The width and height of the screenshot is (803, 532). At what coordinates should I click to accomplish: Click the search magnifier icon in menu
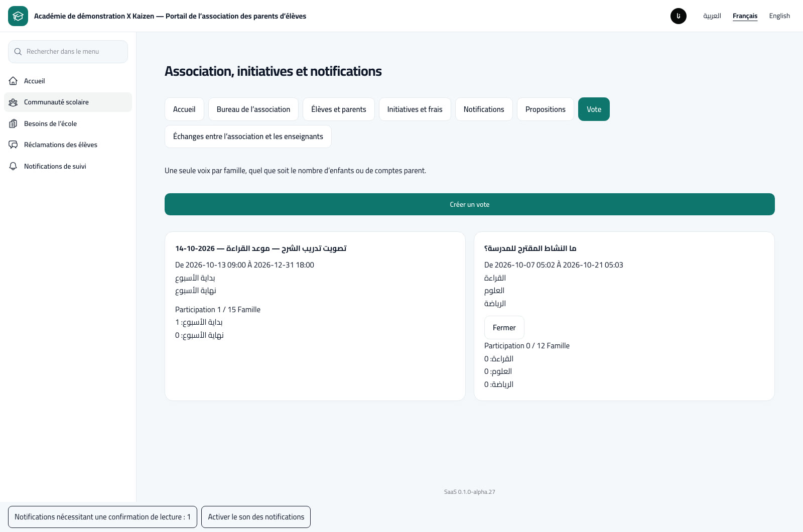tap(18, 52)
